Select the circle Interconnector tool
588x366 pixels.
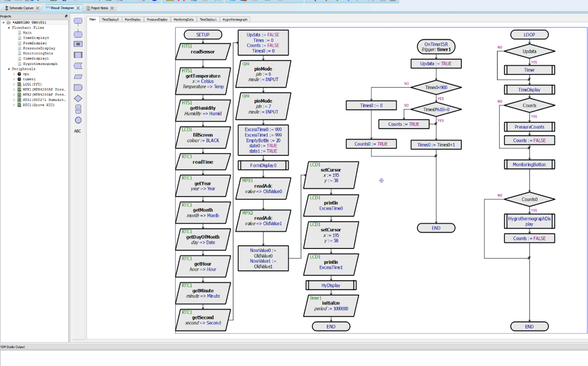coord(78,120)
